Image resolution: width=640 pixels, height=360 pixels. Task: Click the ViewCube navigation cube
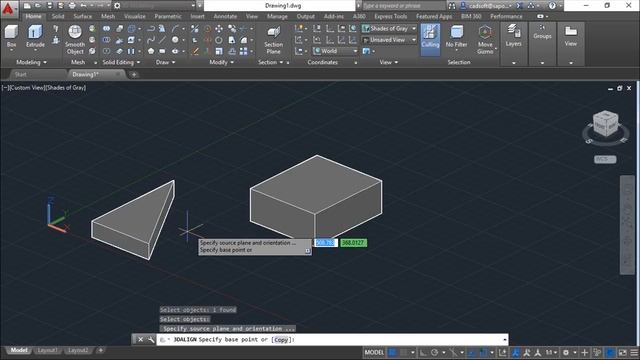click(x=605, y=124)
